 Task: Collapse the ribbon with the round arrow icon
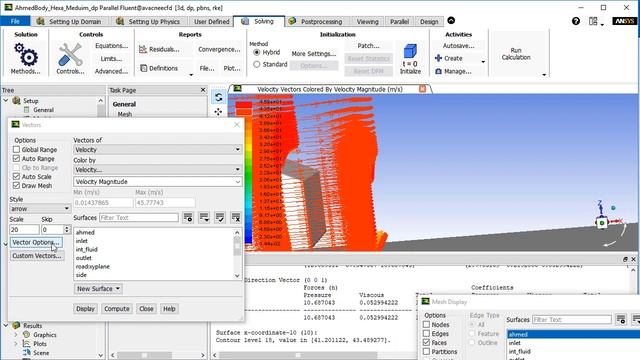[451, 20]
